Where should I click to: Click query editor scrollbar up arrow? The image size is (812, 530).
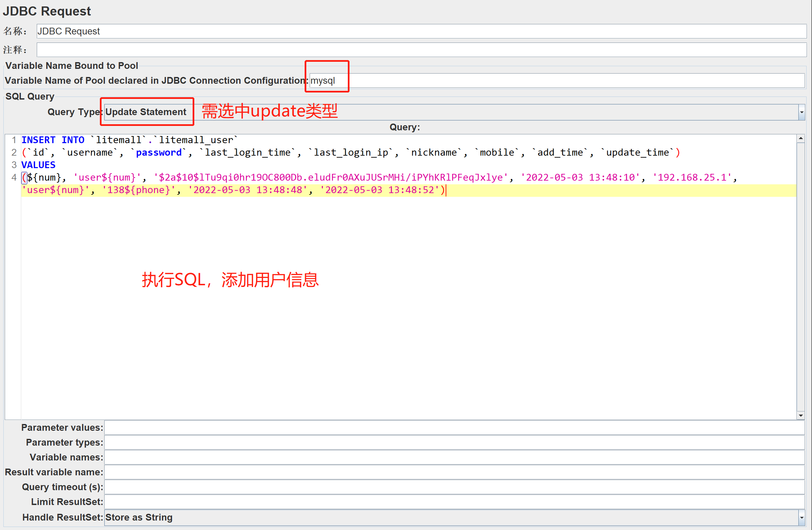[x=801, y=138]
